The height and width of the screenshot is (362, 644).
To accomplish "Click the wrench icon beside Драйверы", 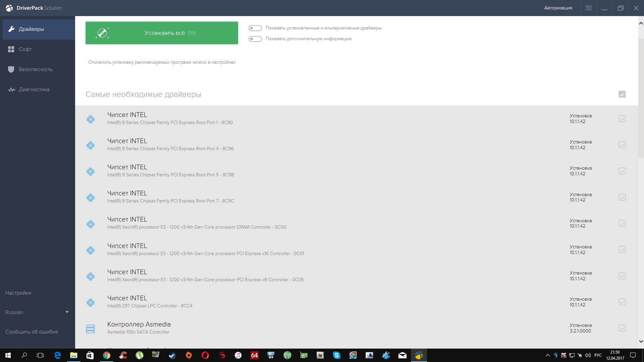I will pyautogui.click(x=11, y=29).
